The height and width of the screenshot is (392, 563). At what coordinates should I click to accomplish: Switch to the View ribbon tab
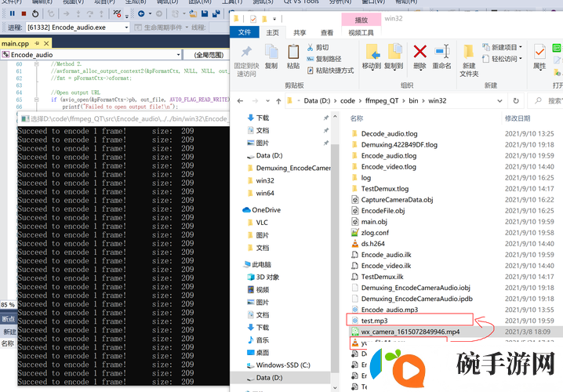click(x=327, y=32)
